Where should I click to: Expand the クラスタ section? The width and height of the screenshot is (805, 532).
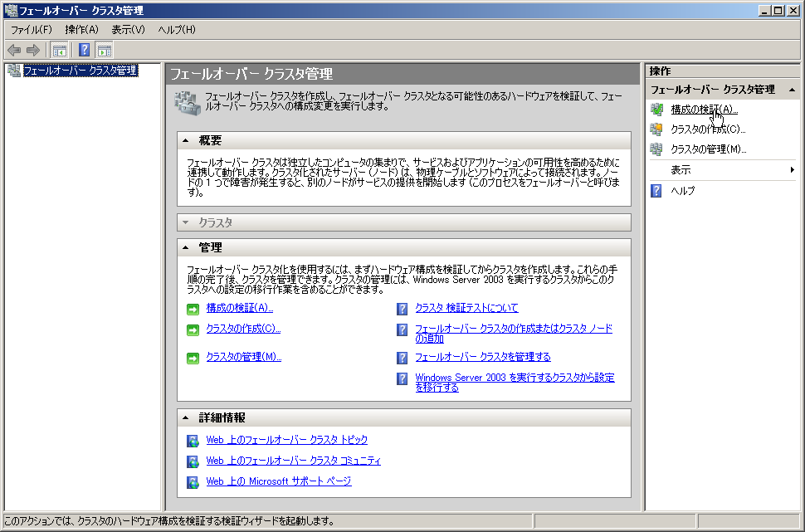point(186,222)
